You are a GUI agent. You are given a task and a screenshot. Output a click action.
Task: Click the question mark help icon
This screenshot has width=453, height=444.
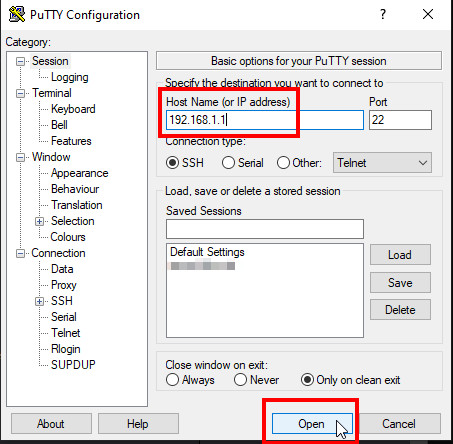coord(383,14)
